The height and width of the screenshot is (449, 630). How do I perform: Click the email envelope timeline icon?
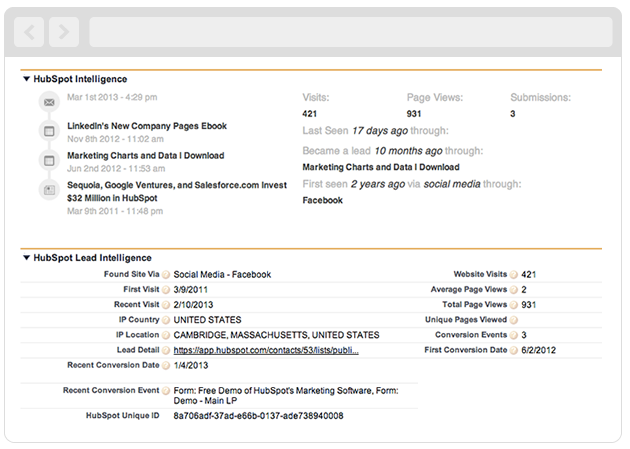49,102
